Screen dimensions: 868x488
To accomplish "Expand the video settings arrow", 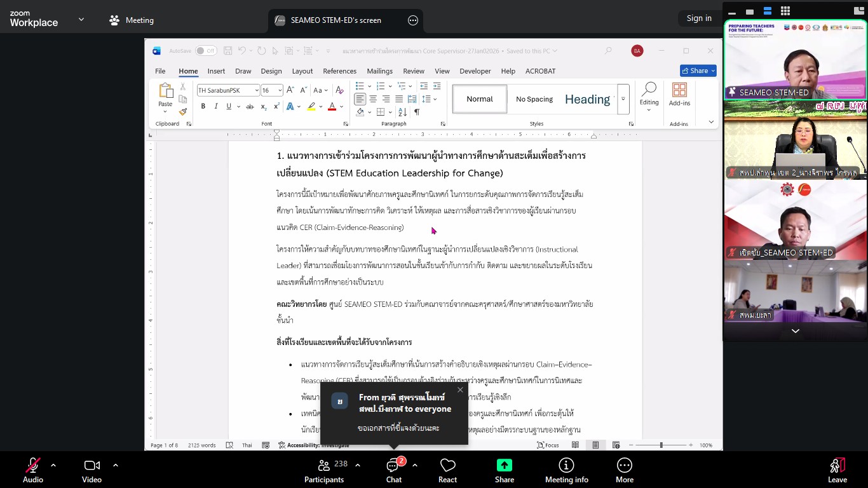I will [x=115, y=465].
